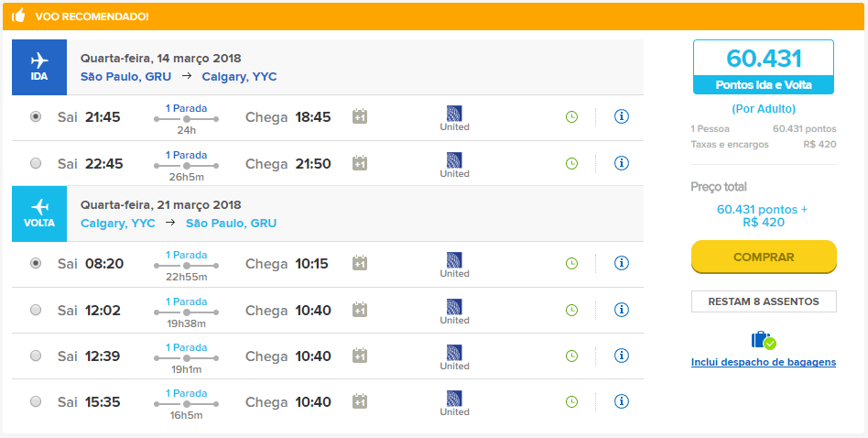Select the 12:39 return flight radio button

[36, 356]
